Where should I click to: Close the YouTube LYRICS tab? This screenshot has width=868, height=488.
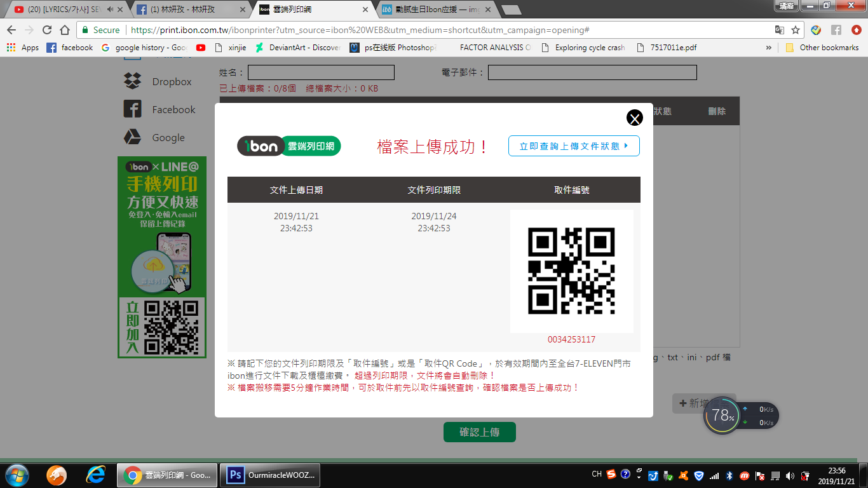pos(121,10)
